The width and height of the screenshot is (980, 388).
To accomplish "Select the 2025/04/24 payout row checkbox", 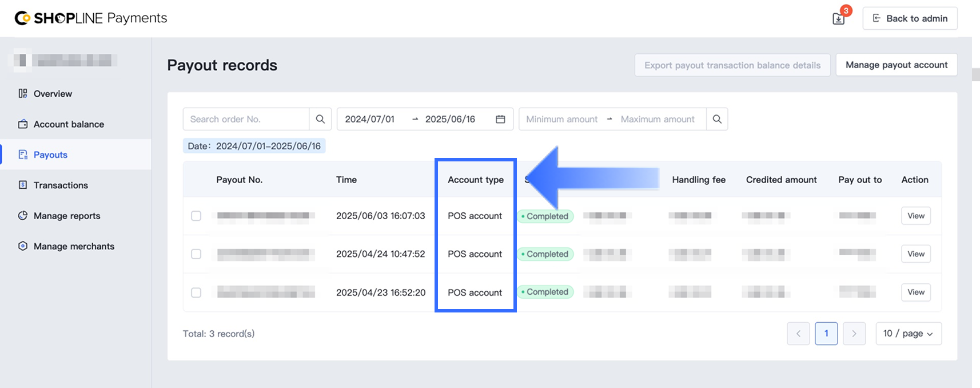I will [196, 254].
